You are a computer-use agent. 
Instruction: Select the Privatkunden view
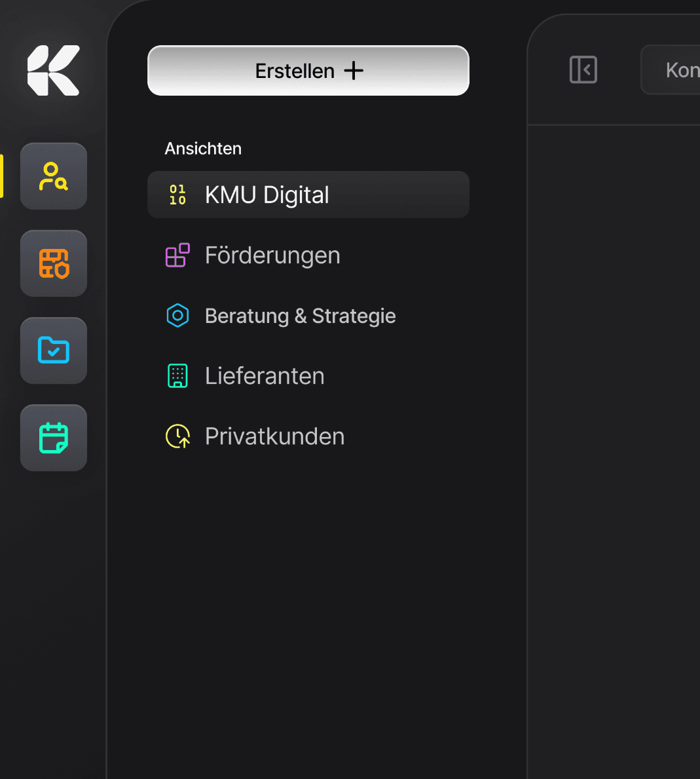[x=274, y=436]
